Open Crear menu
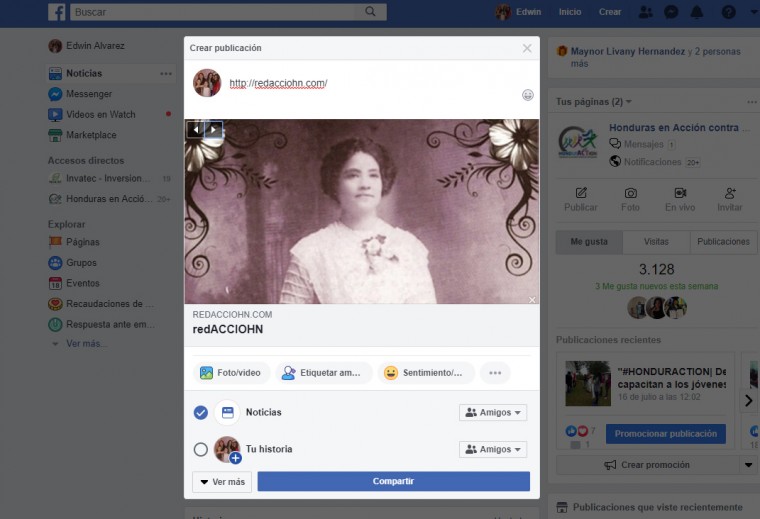This screenshot has height=519, width=760. [610, 12]
